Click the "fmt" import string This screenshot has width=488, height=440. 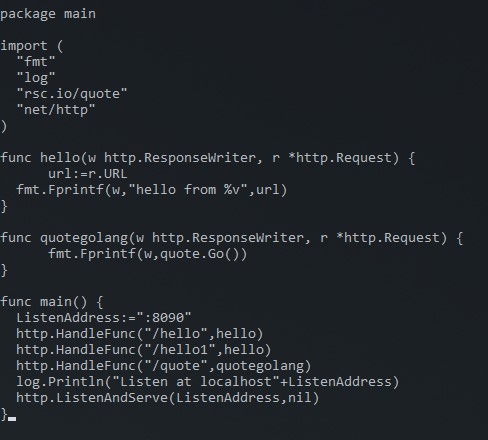point(36,62)
